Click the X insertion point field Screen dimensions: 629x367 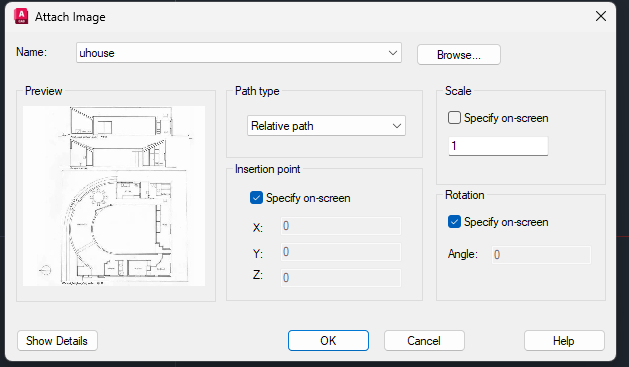(x=341, y=226)
